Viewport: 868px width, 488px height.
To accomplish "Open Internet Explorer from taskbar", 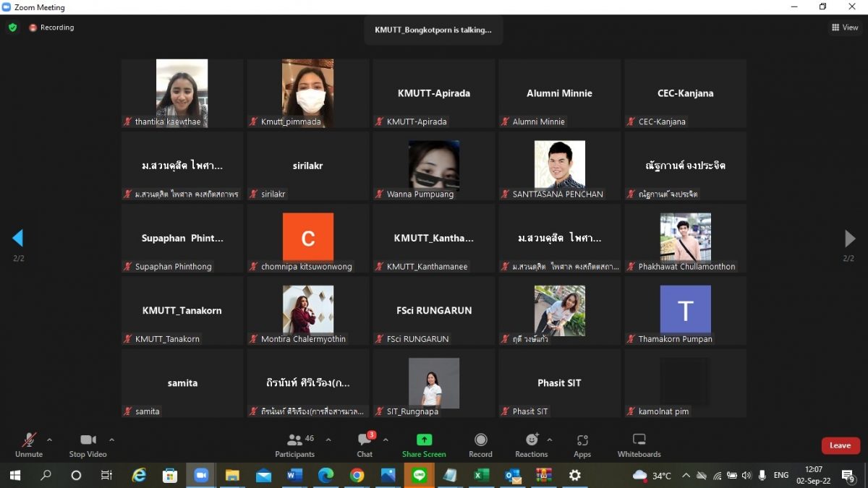I will point(139,476).
